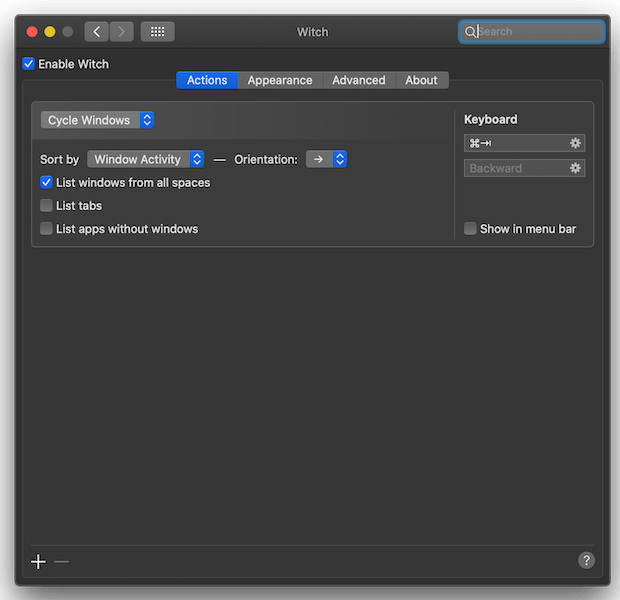The width and height of the screenshot is (620, 600).
Task: Minimize the window with yellow button
Action: (50, 32)
